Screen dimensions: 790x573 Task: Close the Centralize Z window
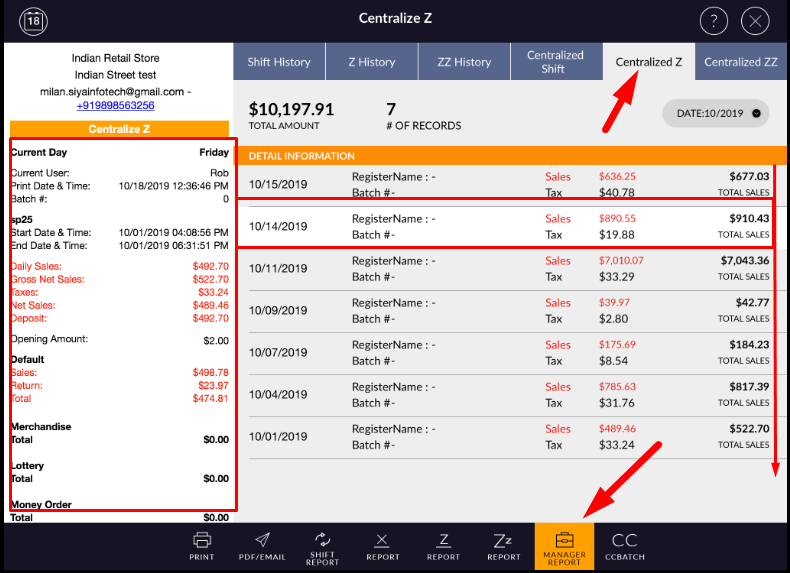coord(756,21)
